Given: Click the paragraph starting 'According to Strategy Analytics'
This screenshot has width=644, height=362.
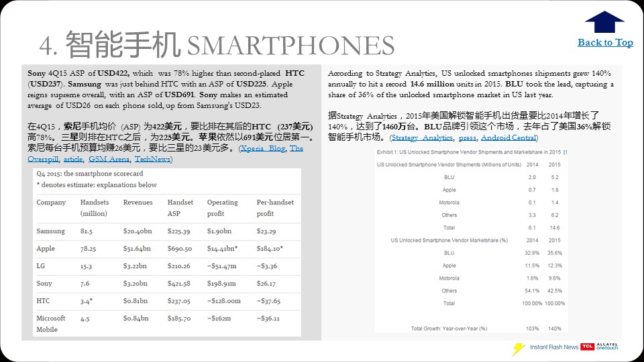Looking at the screenshot, I should point(471,84).
